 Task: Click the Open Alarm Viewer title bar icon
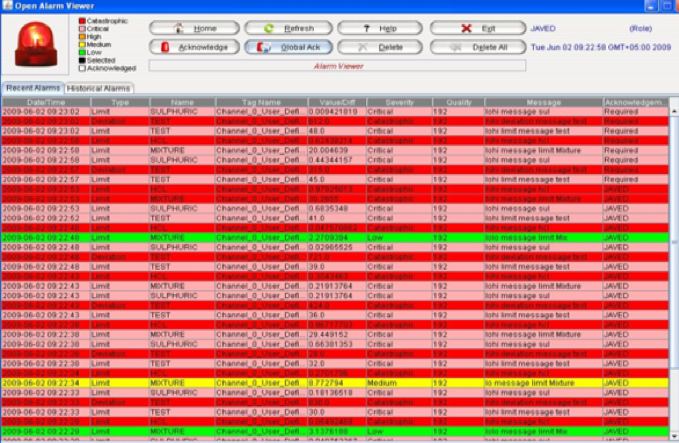point(7,6)
